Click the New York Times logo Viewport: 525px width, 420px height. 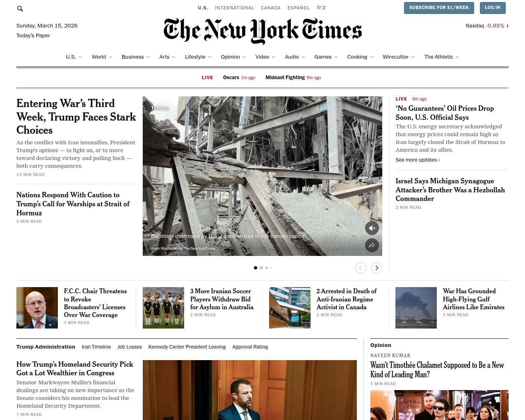[262, 31]
